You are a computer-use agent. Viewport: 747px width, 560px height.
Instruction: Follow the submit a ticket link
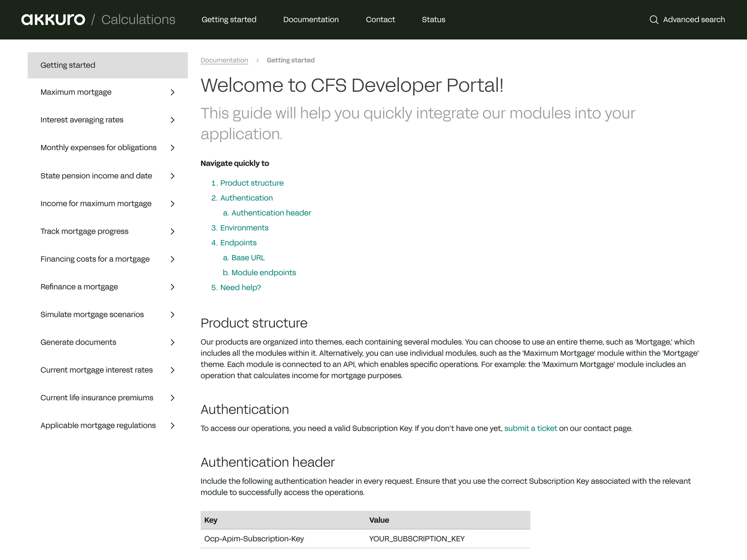coord(530,428)
